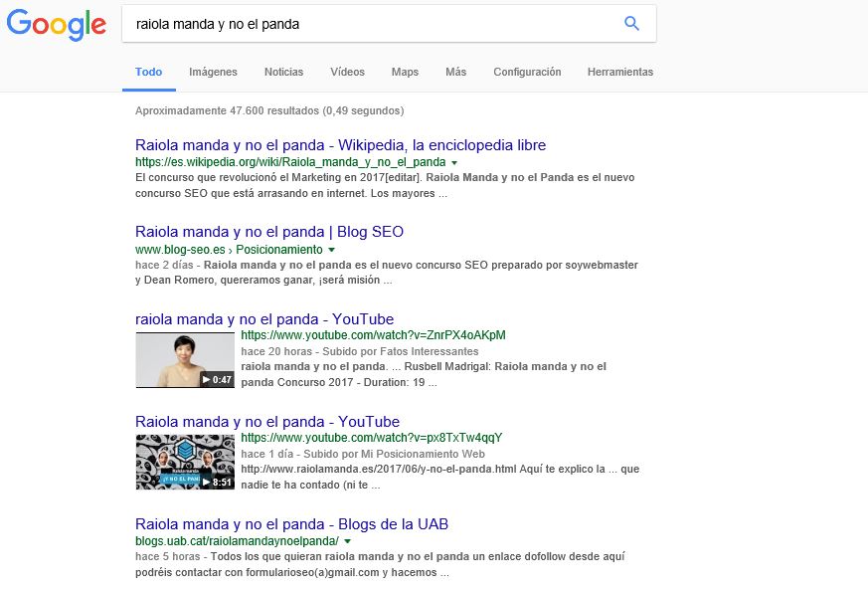Select the Vídeos tab
Image resolution: width=868 pixels, height=591 pixels.
[347, 72]
